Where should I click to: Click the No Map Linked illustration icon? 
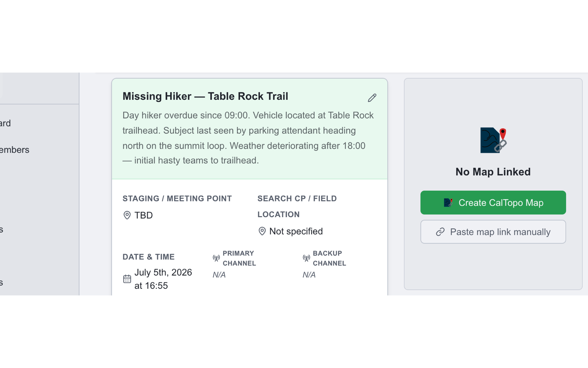[493, 140]
